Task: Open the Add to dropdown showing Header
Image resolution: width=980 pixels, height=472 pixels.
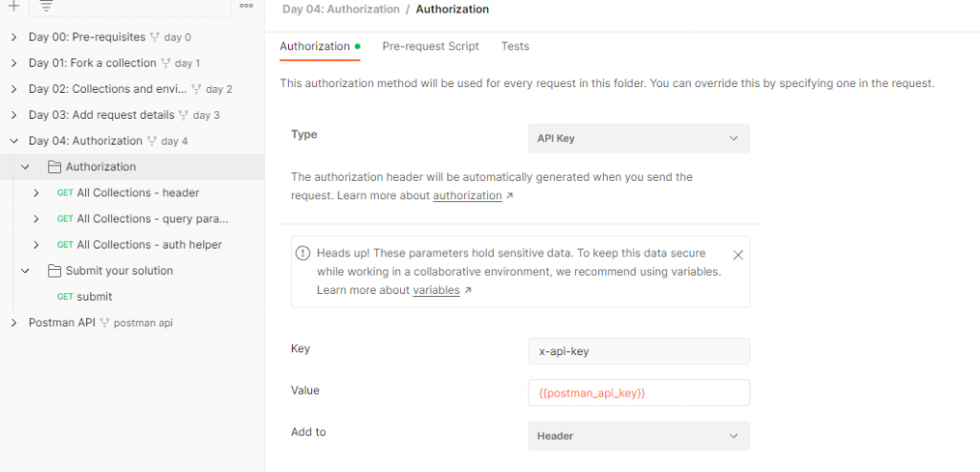Action: pos(638,436)
